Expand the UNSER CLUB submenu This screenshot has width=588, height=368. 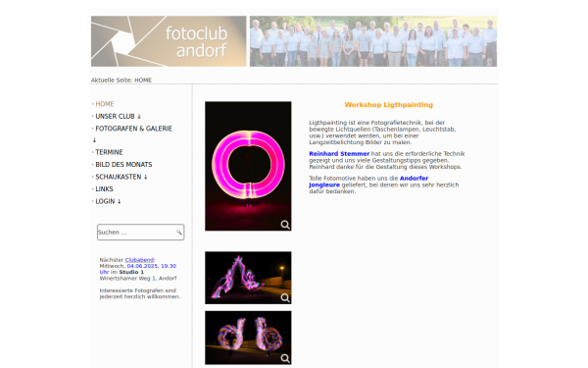tap(118, 117)
